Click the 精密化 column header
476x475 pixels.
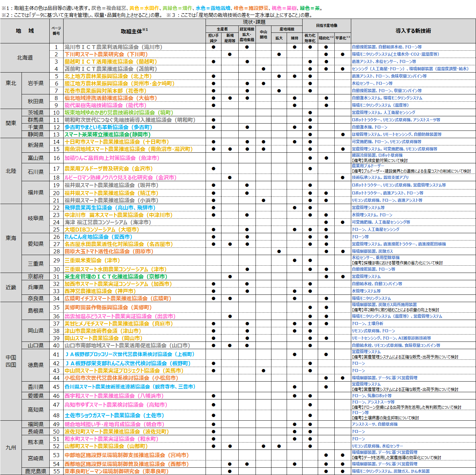click(x=326, y=38)
